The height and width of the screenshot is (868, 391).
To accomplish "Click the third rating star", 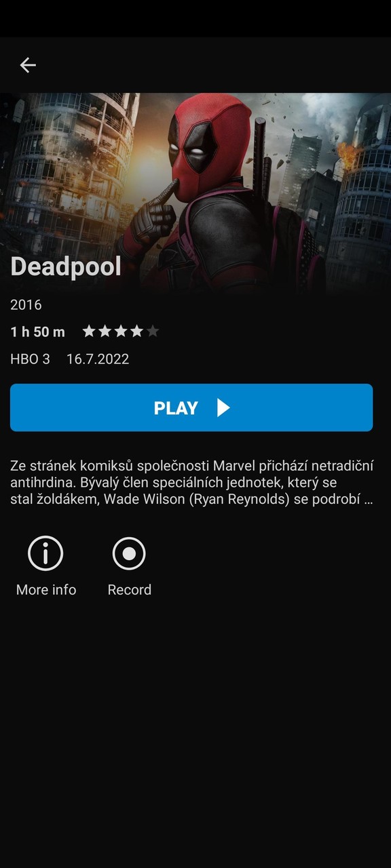I will tap(121, 331).
